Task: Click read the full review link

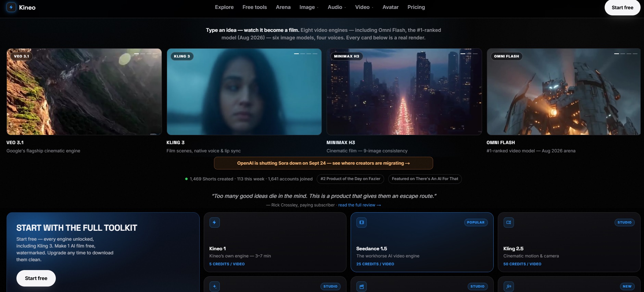Action: click(x=359, y=205)
